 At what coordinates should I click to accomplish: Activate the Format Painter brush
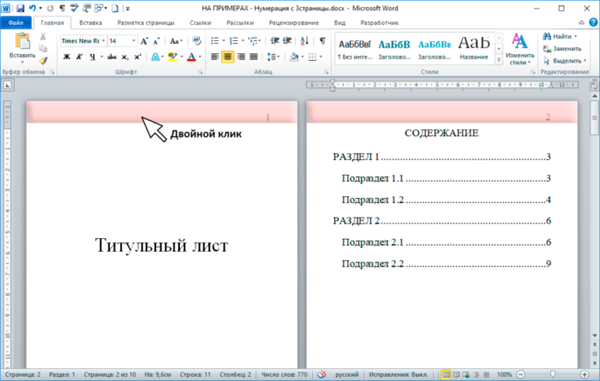pyautogui.click(x=43, y=60)
